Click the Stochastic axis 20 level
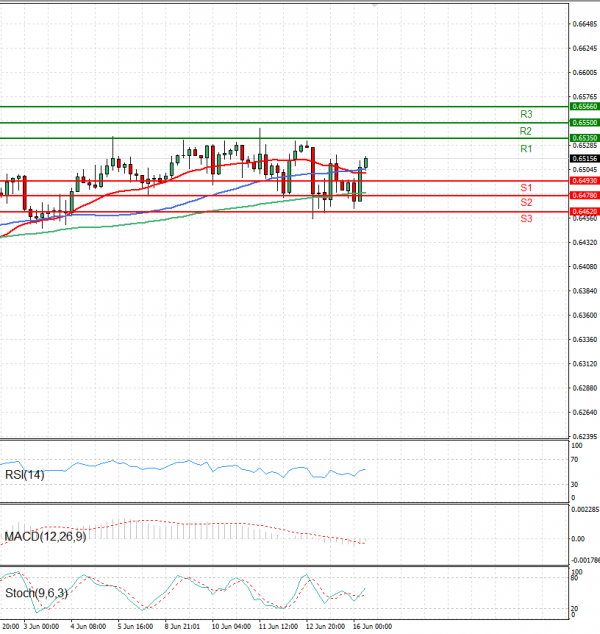The height and width of the screenshot is (634, 600). click(x=574, y=609)
